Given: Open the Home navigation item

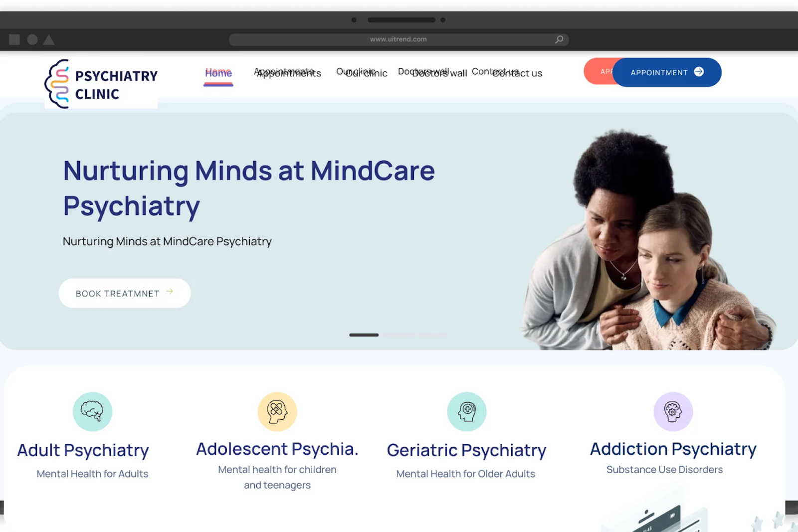Looking at the screenshot, I should point(218,73).
